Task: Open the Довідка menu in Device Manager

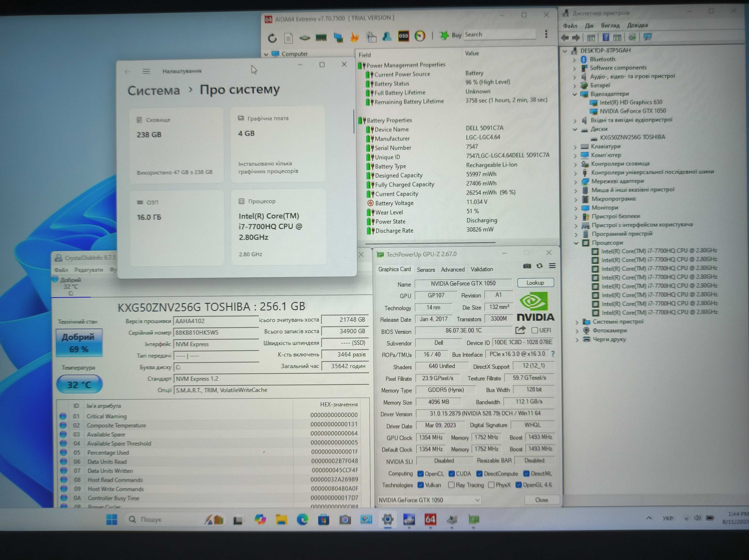Action: click(637, 25)
